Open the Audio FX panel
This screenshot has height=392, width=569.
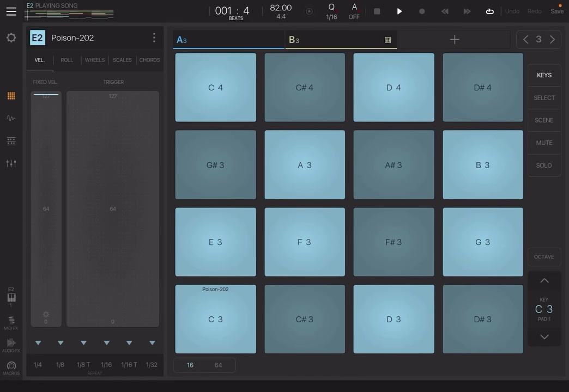[11, 345]
